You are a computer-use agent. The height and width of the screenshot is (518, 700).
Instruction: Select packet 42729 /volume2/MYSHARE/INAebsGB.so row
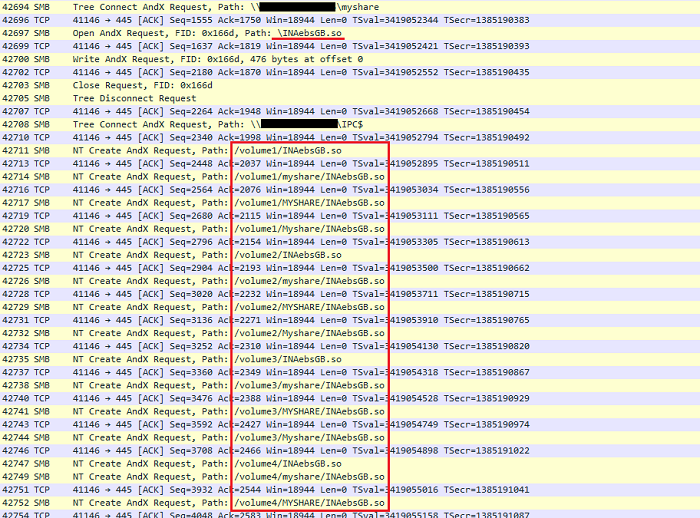[350, 307]
